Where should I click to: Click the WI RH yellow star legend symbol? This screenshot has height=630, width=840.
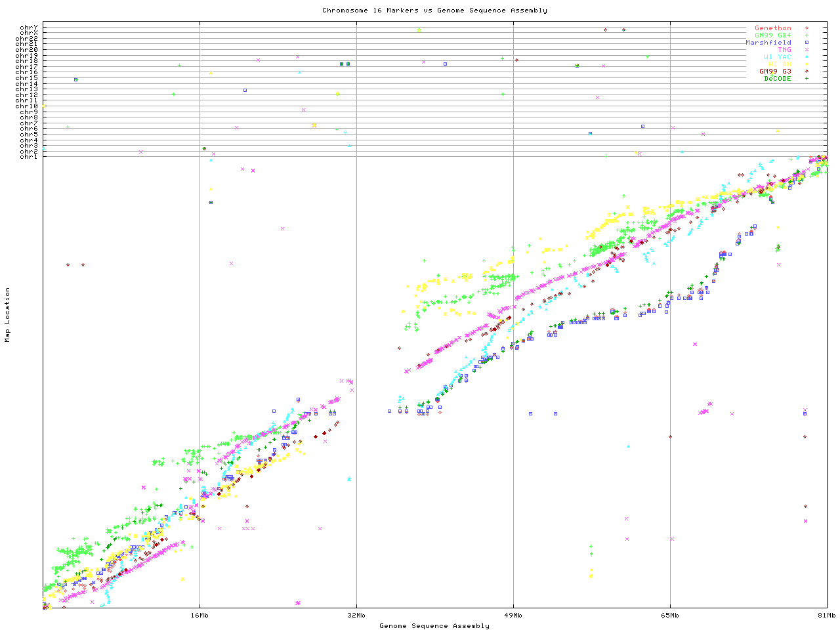pyautogui.click(x=806, y=64)
